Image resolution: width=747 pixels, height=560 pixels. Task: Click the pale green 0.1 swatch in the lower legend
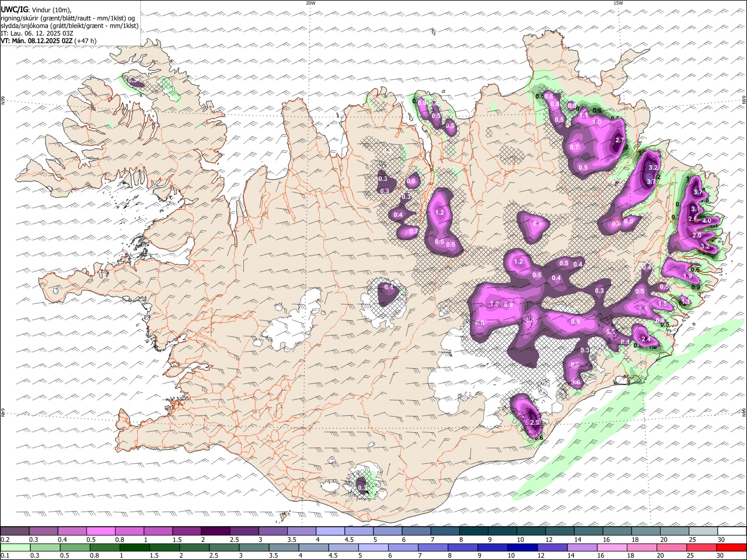[15, 548]
